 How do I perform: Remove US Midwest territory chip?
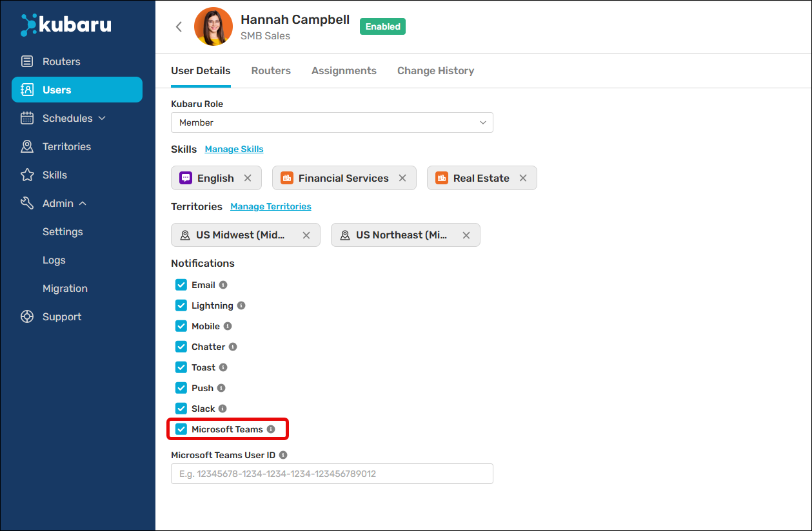pos(306,235)
